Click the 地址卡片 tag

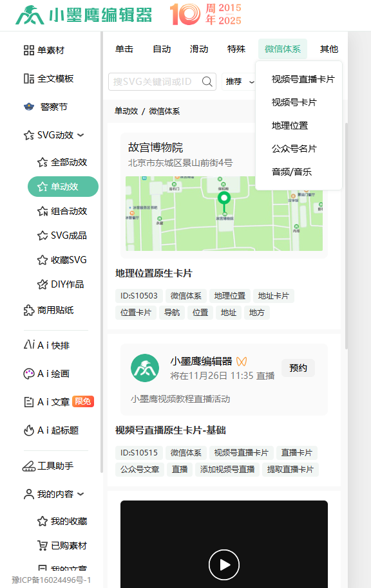(x=273, y=296)
